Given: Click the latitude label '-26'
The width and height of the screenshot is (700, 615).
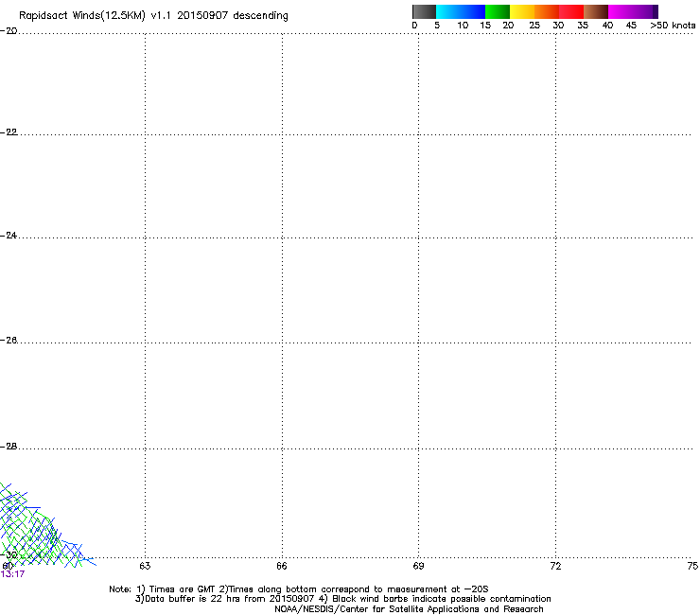Looking at the screenshot, I should (x=9, y=341).
